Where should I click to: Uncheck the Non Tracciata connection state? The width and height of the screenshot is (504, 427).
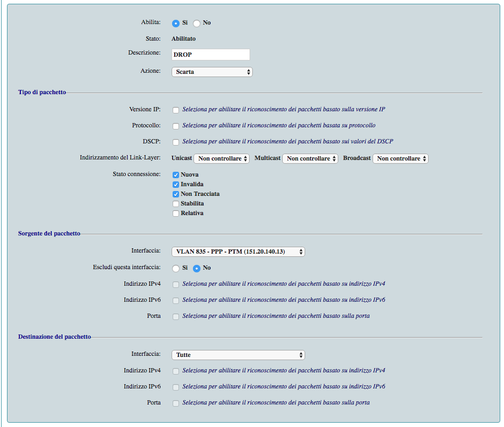pos(175,194)
